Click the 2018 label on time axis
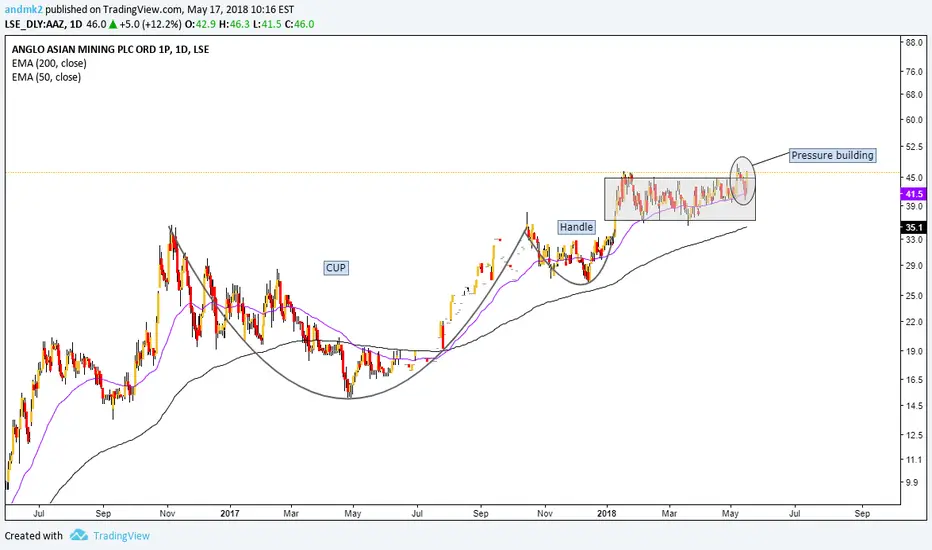This screenshot has width=932, height=550. tap(607, 513)
